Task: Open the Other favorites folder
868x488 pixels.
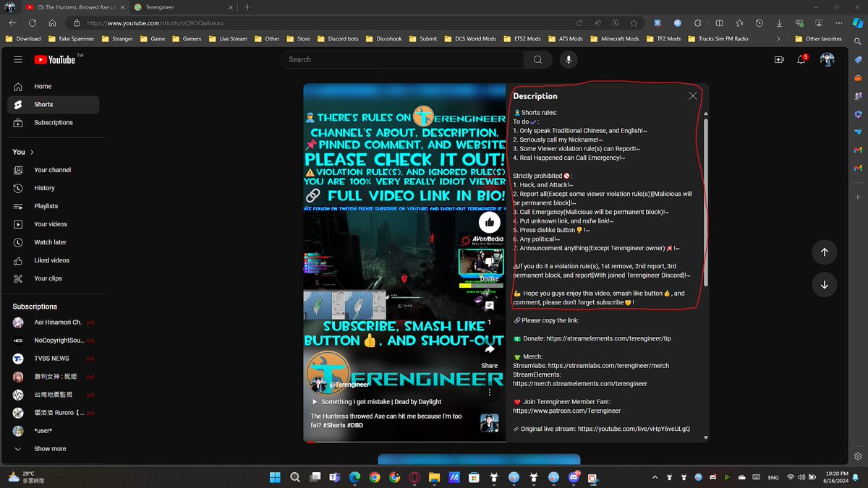Action: click(818, 39)
